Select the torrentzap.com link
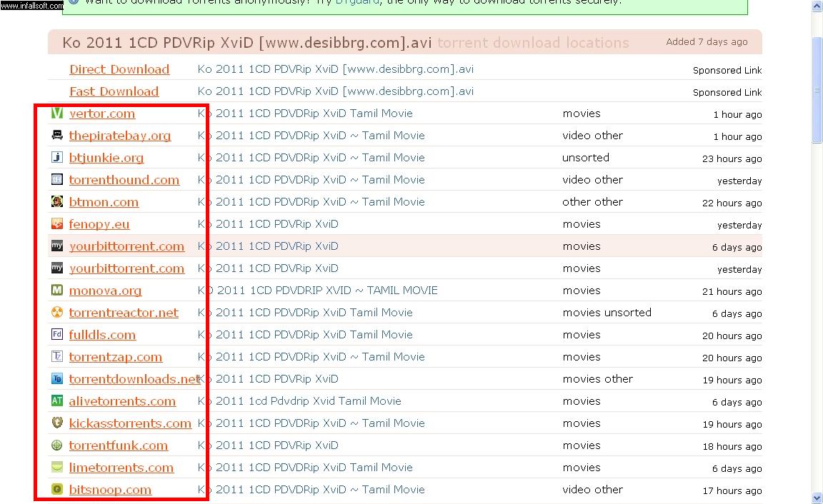Screen dimensions: 823x504 pos(116,357)
